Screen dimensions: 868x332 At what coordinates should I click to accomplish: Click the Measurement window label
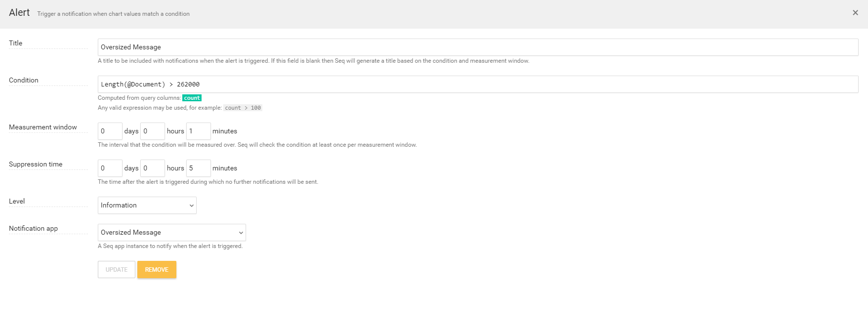[x=43, y=127]
